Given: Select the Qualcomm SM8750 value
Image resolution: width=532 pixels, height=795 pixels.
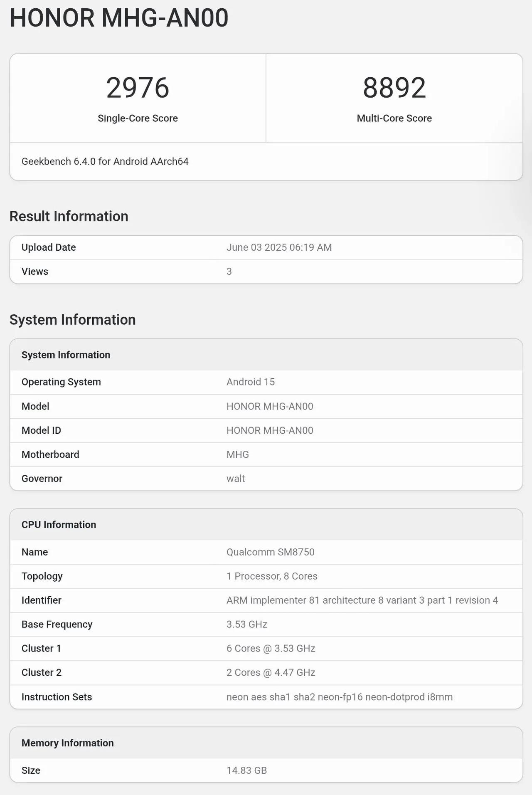Looking at the screenshot, I should click(271, 552).
